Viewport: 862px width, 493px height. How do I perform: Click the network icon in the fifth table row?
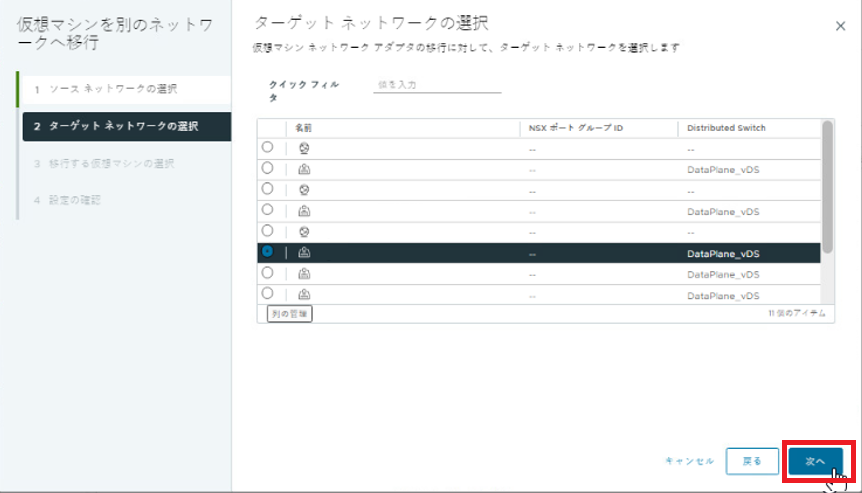[x=304, y=232]
